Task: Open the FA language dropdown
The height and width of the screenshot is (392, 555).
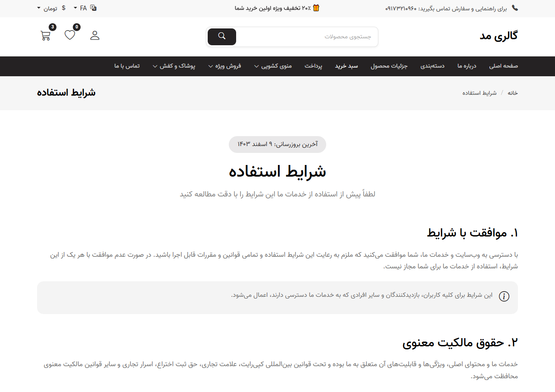Action: point(80,8)
